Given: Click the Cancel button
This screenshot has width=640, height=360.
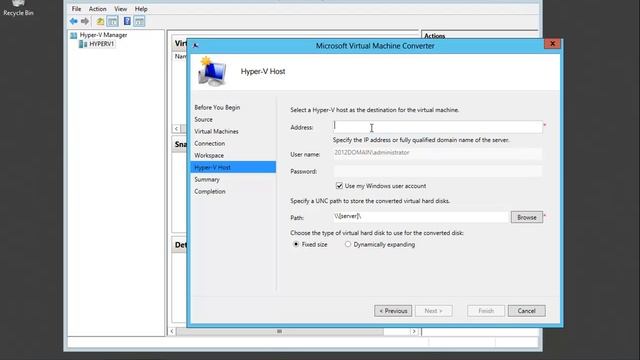Looking at the screenshot, I should [x=527, y=311].
